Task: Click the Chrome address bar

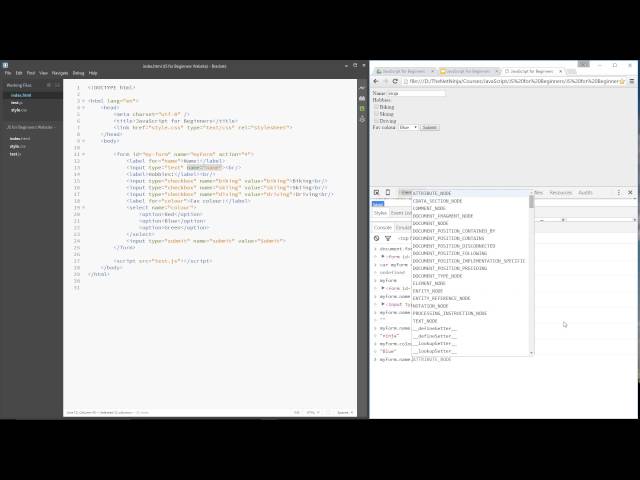Action: (513, 81)
